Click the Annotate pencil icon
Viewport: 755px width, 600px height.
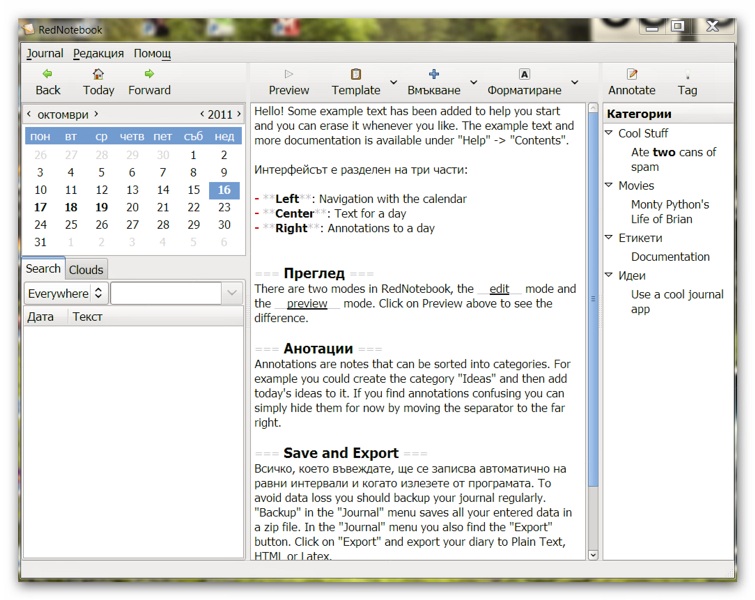click(x=632, y=74)
